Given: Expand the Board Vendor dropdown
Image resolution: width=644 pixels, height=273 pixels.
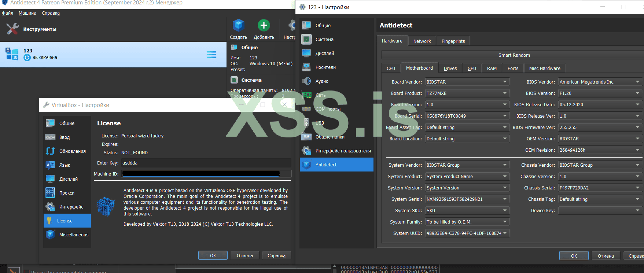Looking at the screenshot, I should [x=467, y=82].
